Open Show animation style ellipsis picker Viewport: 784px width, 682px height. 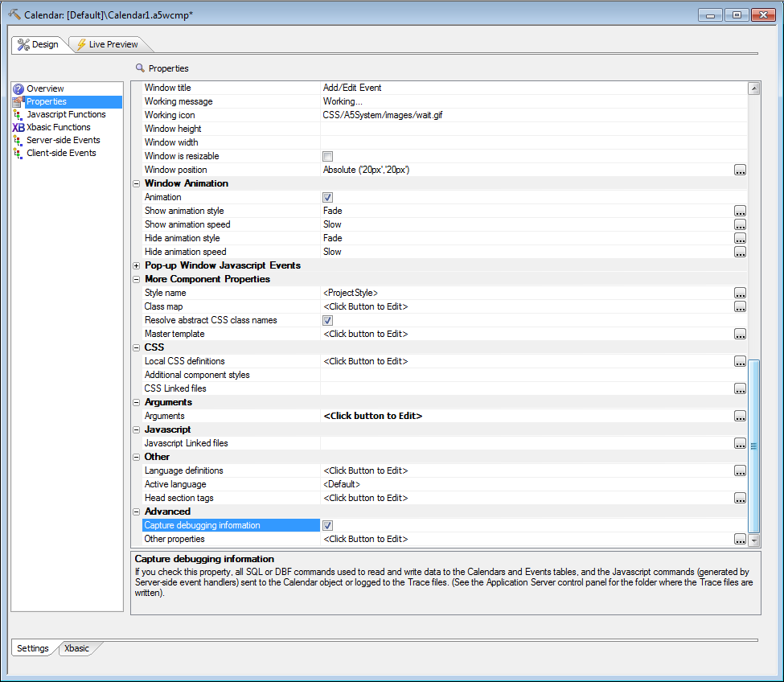coord(740,211)
